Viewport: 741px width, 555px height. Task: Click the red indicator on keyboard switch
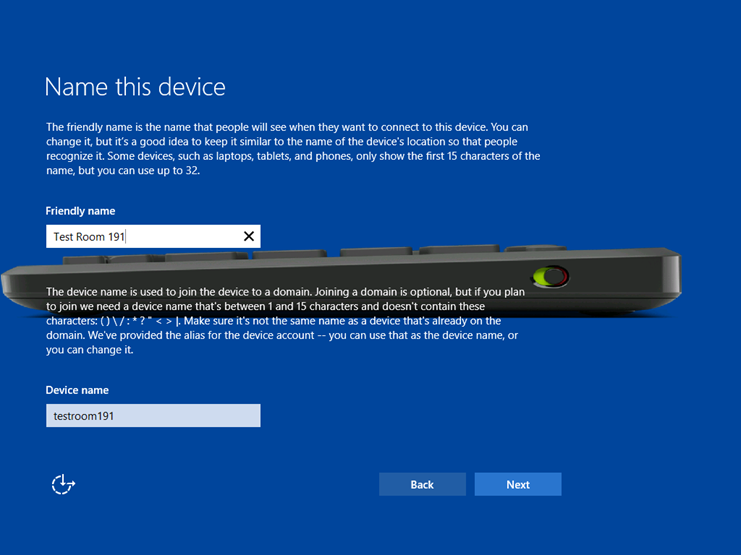coord(560,277)
